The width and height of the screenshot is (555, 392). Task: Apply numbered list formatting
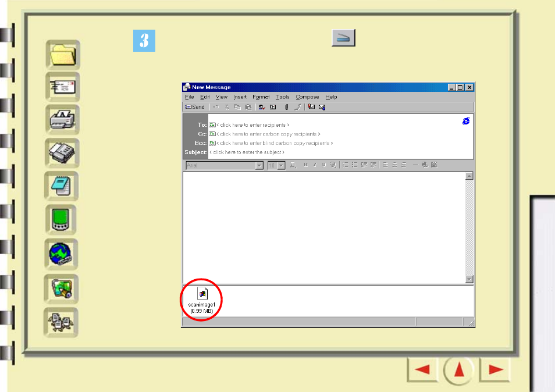346,165
